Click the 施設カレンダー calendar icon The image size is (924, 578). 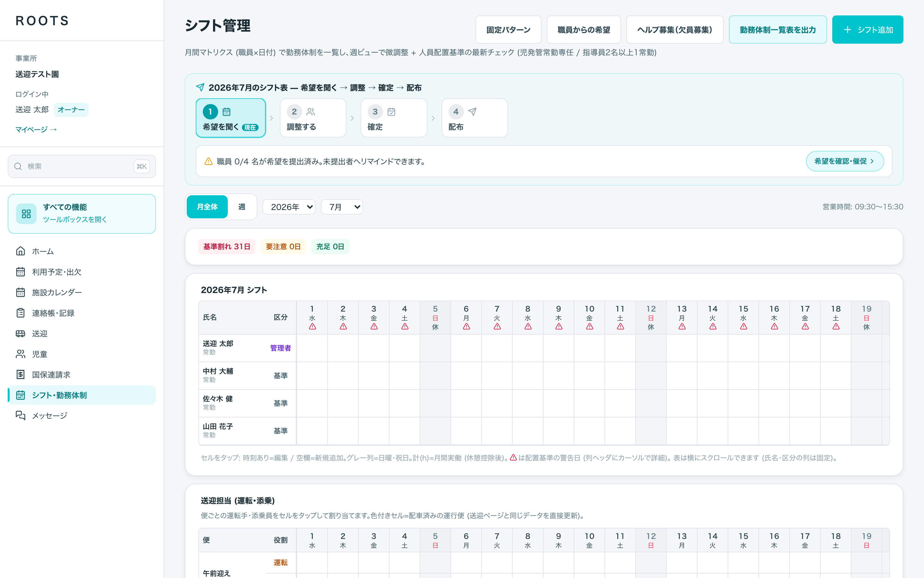point(21,293)
